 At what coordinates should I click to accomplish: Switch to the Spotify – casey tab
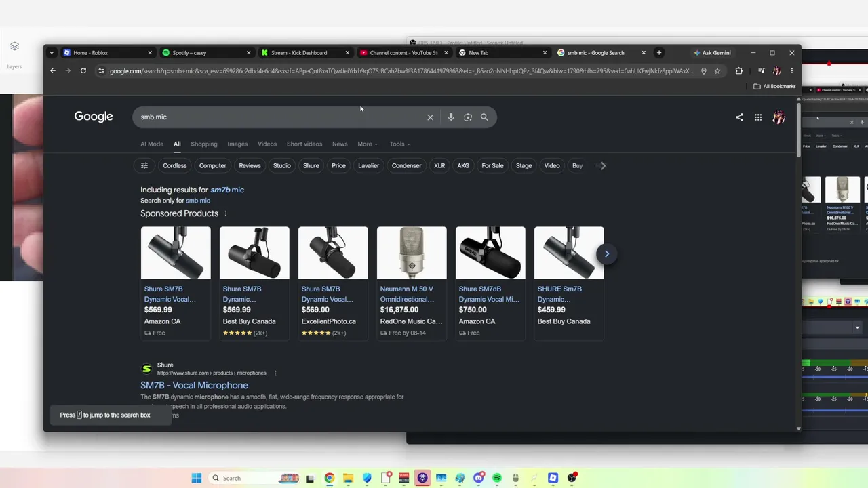[206, 52]
